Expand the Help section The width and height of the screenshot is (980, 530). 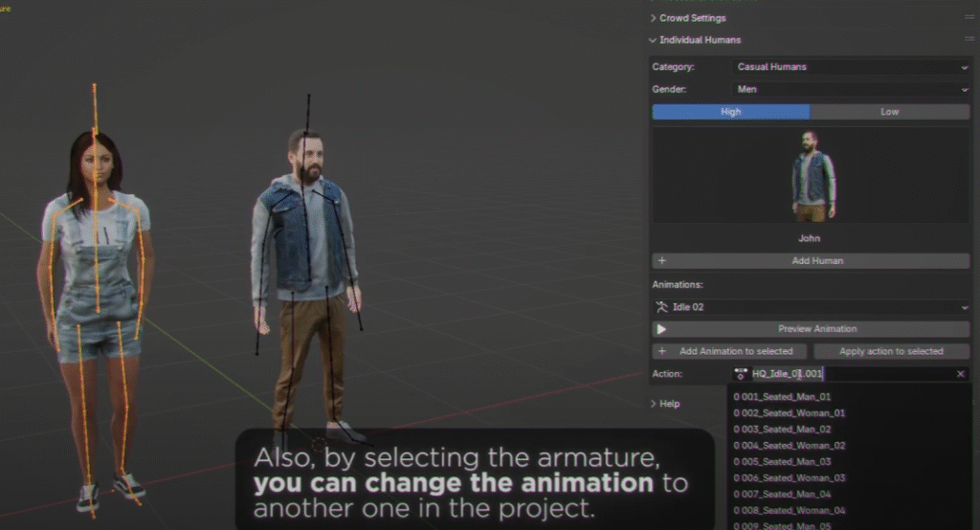[x=665, y=404]
